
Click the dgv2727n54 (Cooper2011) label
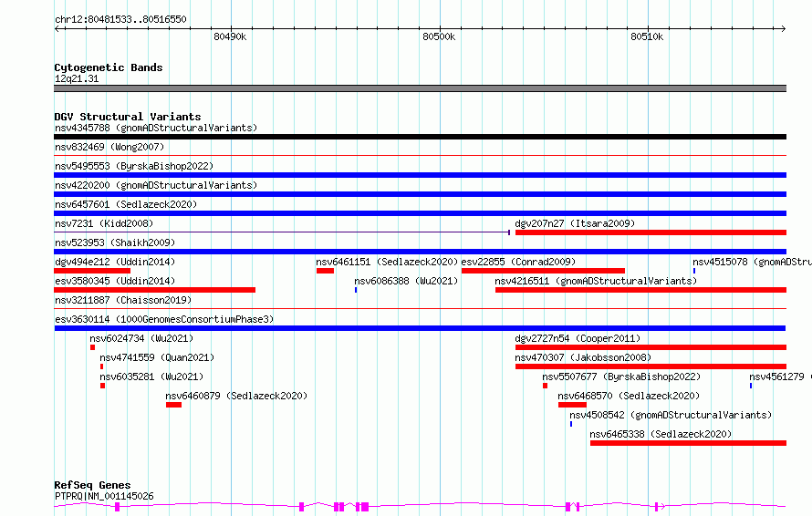coord(578,338)
